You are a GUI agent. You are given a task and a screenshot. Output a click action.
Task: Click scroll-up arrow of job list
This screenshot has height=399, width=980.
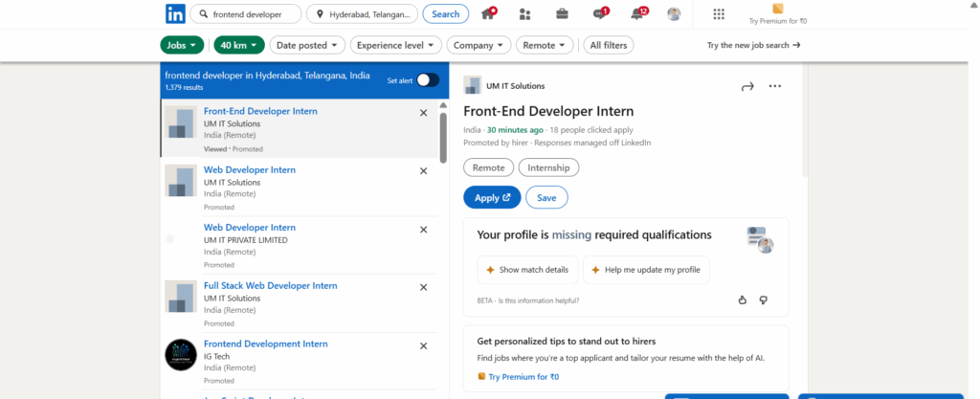click(443, 105)
